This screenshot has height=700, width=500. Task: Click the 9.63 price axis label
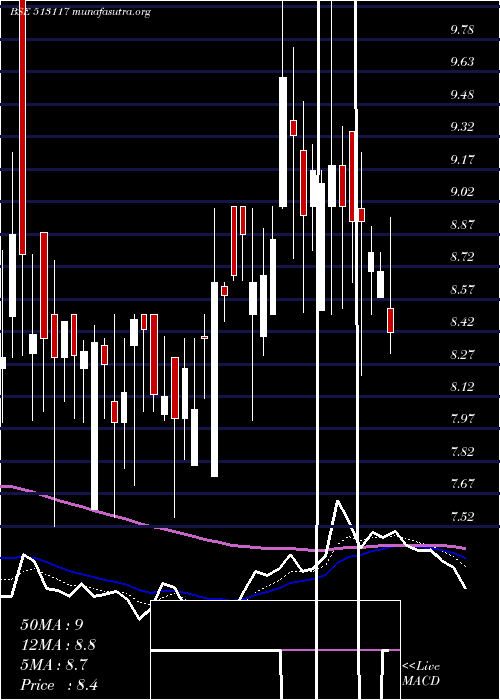point(462,62)
